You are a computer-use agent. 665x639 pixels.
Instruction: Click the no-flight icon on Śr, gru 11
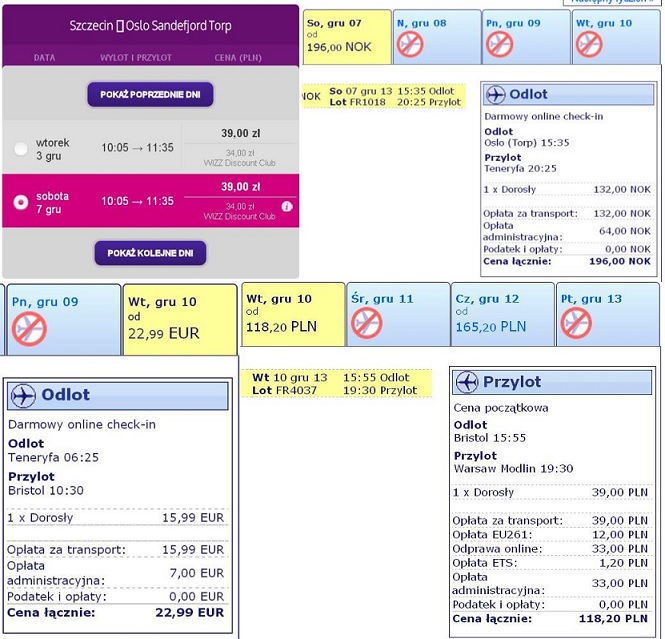pos(367,323)
